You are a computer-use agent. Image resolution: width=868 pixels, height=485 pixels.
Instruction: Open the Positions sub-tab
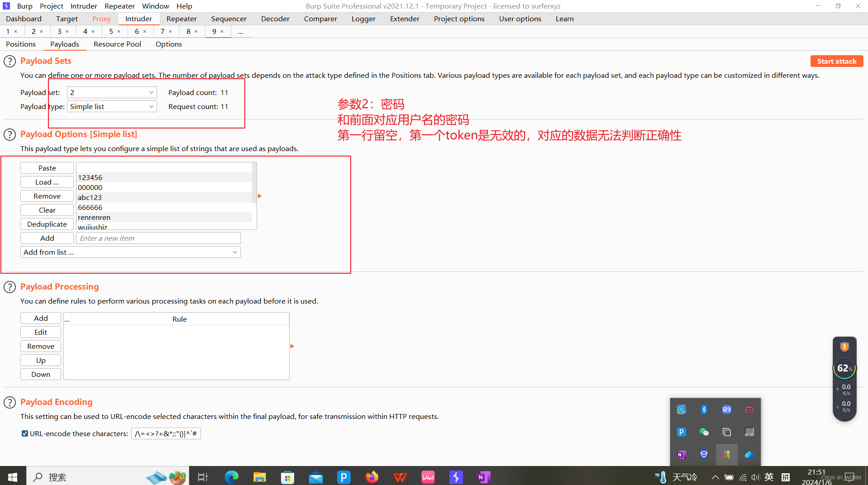(x=21, y=44)
